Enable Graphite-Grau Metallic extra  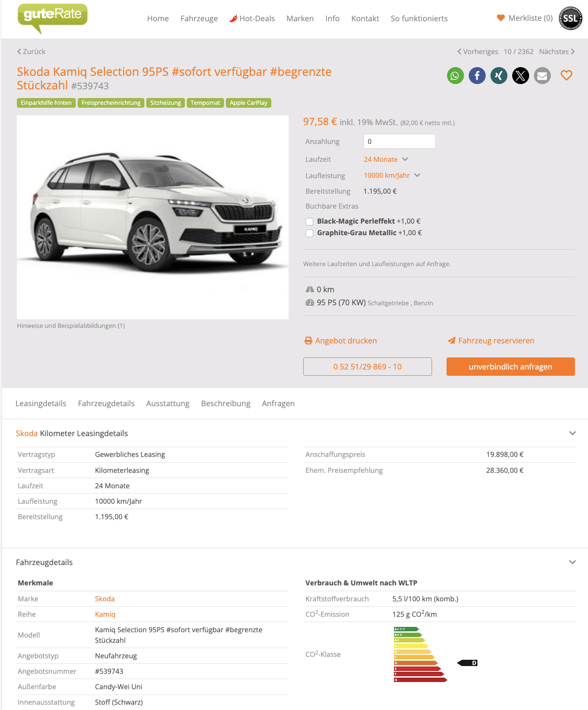(309, 233)
